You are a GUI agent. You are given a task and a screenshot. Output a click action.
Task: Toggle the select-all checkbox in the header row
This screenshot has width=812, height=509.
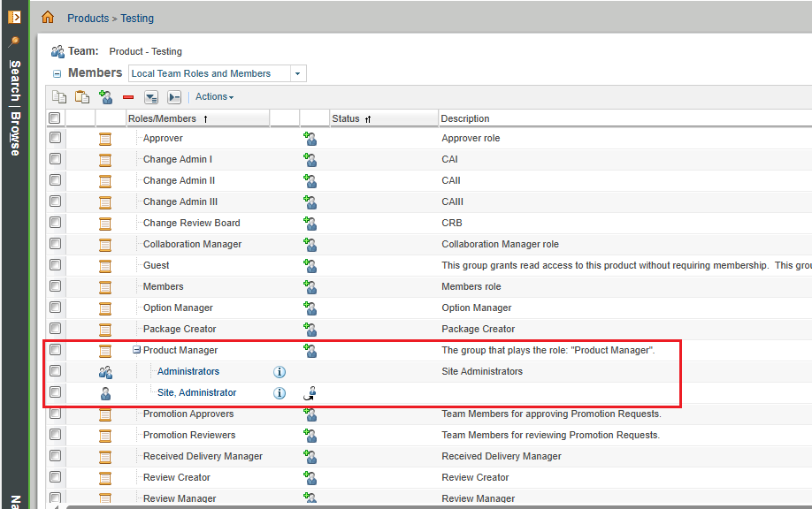tap(55, 117)
